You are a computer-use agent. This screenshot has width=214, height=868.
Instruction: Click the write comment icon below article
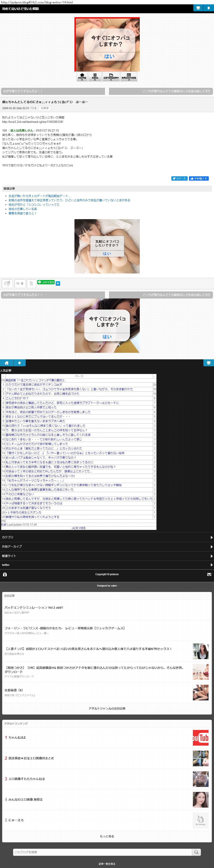coord(7,283)
